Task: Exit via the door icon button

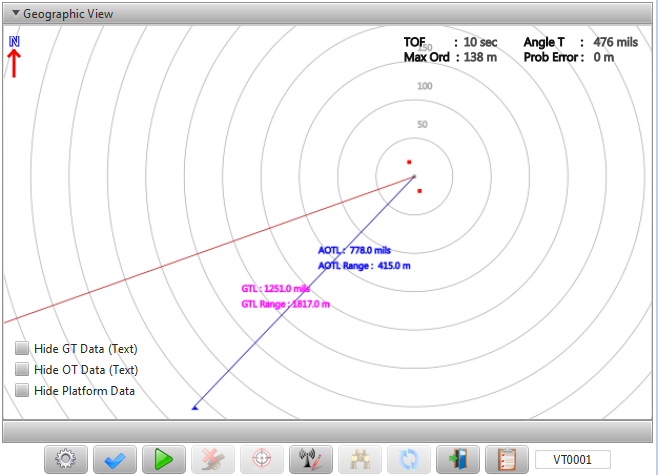Action: 458,459
